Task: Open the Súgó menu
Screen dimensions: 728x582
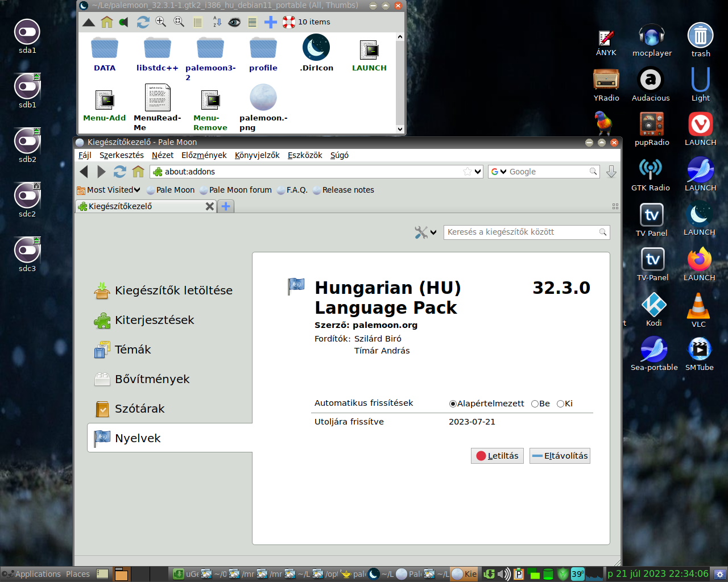Action: pos(340,155)
